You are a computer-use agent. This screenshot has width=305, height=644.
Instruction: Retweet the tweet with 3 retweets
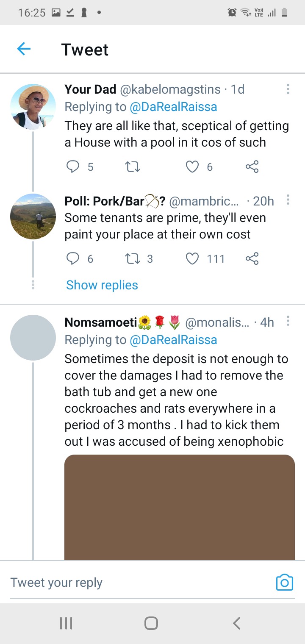(133, 258)
